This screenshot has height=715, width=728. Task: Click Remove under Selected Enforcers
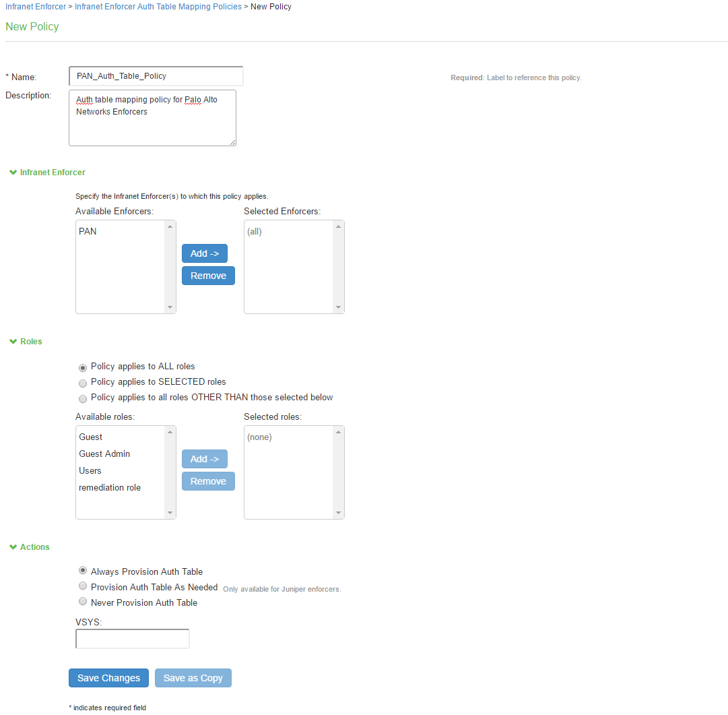tap(208, 276)
